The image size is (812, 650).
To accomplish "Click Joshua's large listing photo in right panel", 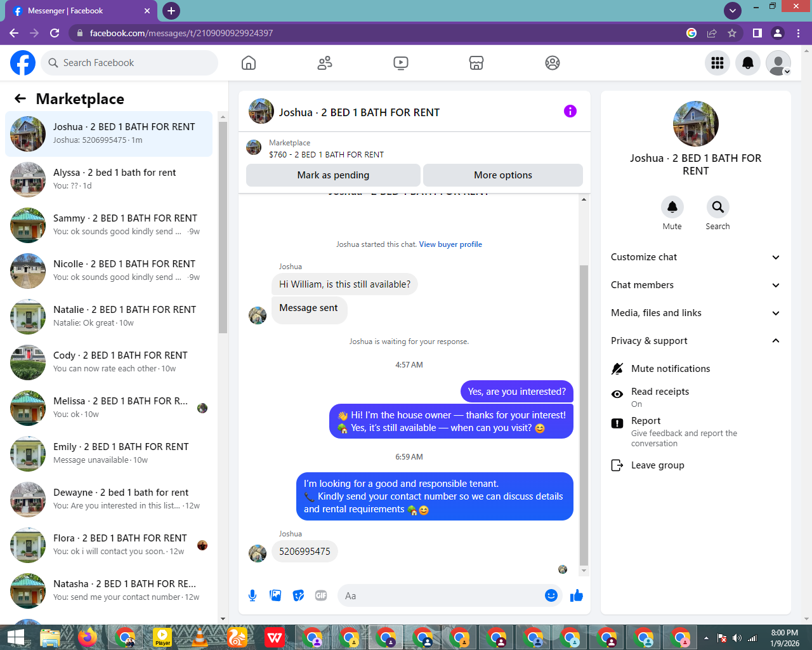I will (x=696, y=124).
